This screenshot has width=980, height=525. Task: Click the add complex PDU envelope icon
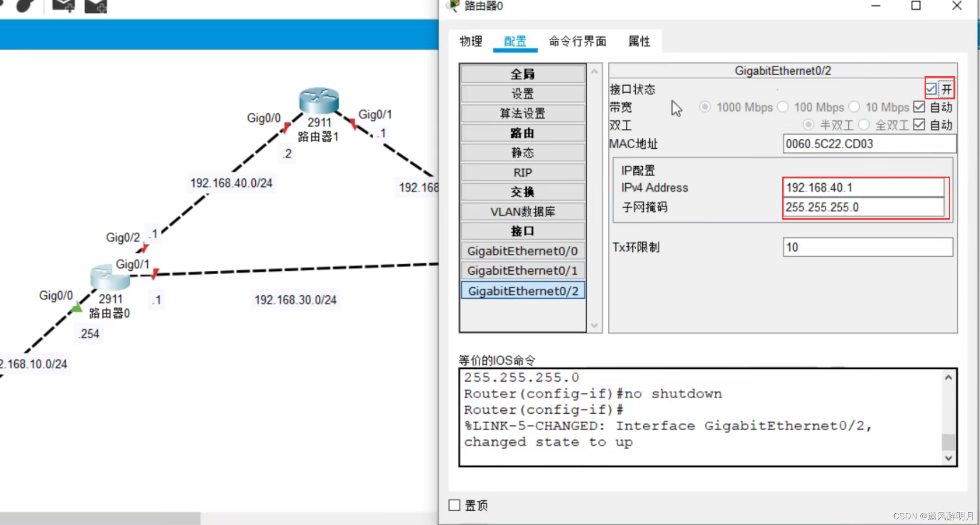96,6
